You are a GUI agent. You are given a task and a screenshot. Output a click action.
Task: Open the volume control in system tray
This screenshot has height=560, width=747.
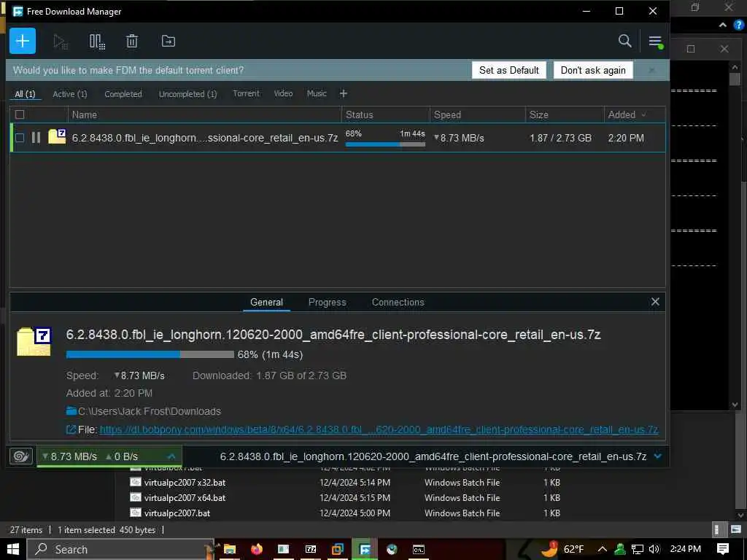tap(654, 549)
